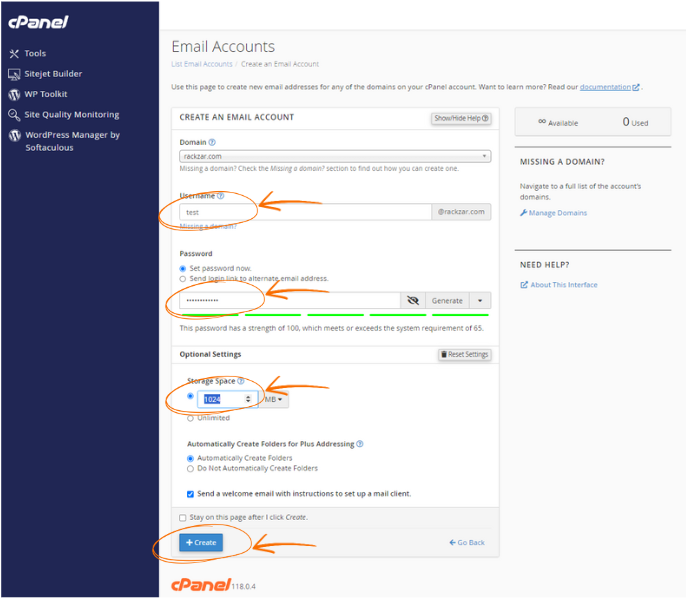The width and height of the screenshot is (686, 600).
Task: Open the documentation link
Action: tap(605, 87)
